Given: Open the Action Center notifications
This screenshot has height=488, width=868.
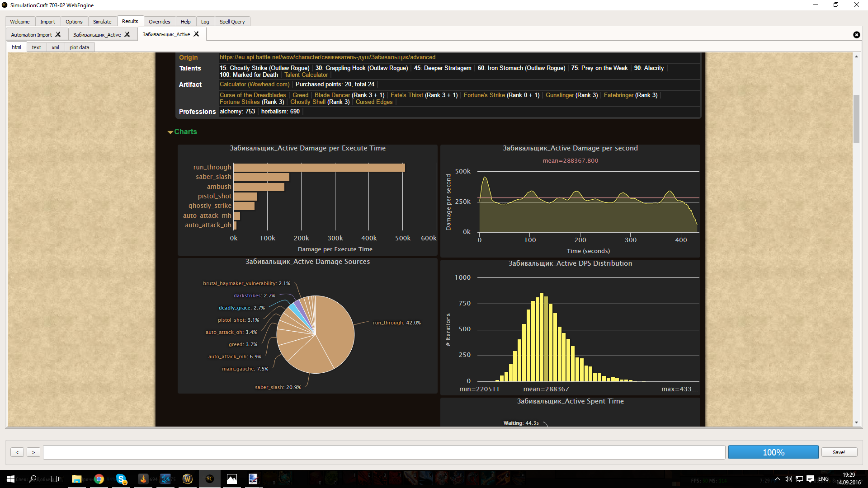Looking at the screenshot, I should [x=810, y=479].
